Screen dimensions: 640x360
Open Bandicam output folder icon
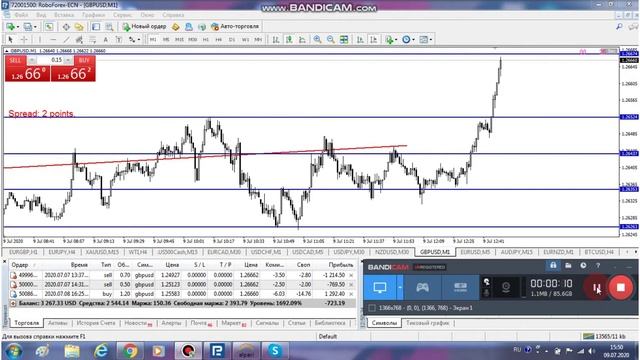568,266
